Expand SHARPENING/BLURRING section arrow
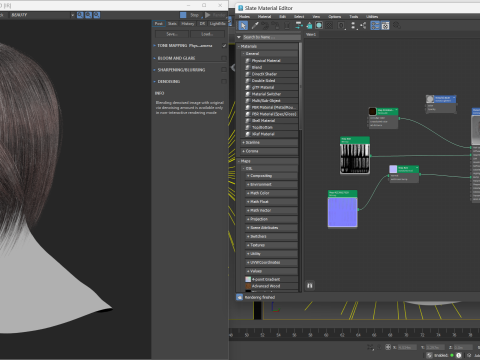 coord(155,70)
